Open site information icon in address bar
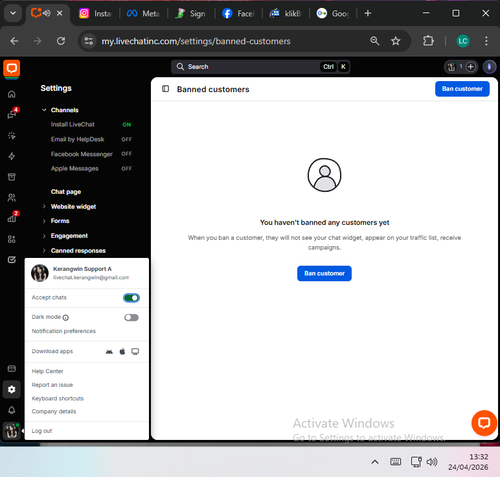The image size is (500, 477). pyautogui.click(x=89, y=41)
